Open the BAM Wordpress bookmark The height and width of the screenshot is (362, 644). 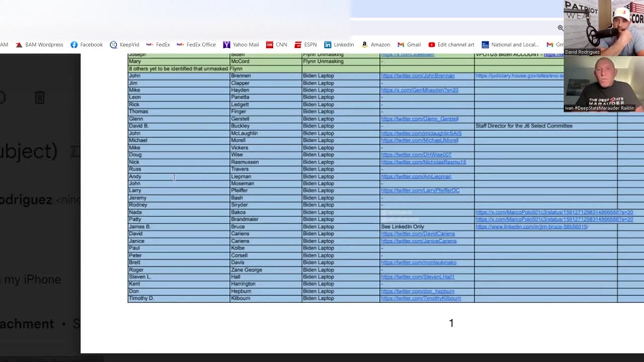pyautogui.click(x=39, y=45)
